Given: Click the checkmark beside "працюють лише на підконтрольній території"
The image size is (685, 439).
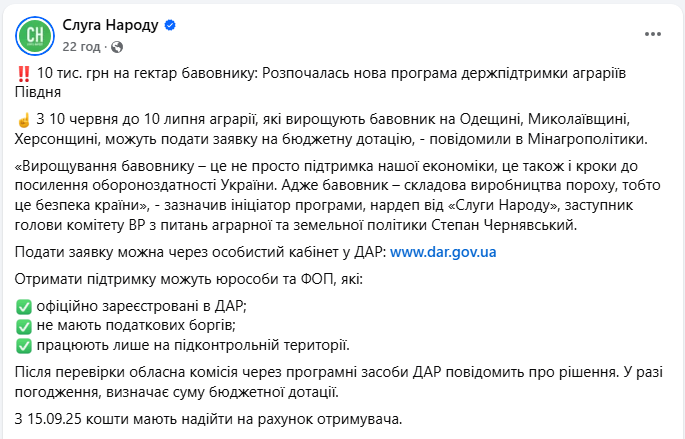Looking at the screenshot, I should (24, 345).
